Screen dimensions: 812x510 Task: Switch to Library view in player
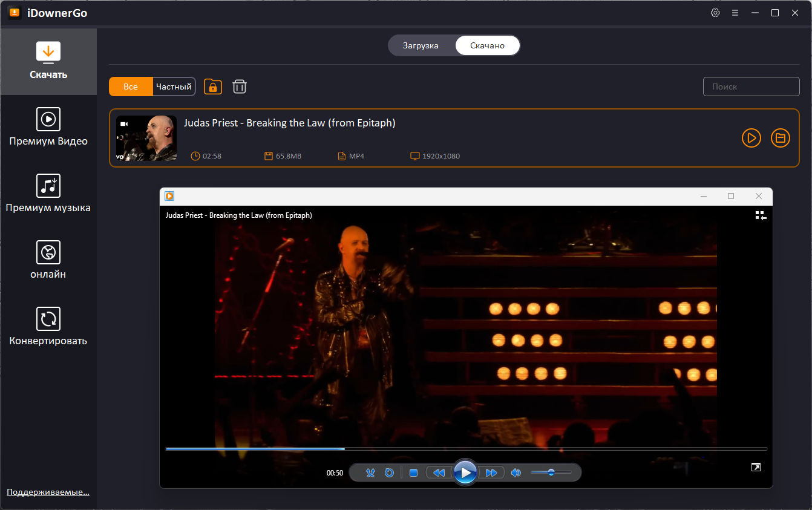tap(761, 215)
